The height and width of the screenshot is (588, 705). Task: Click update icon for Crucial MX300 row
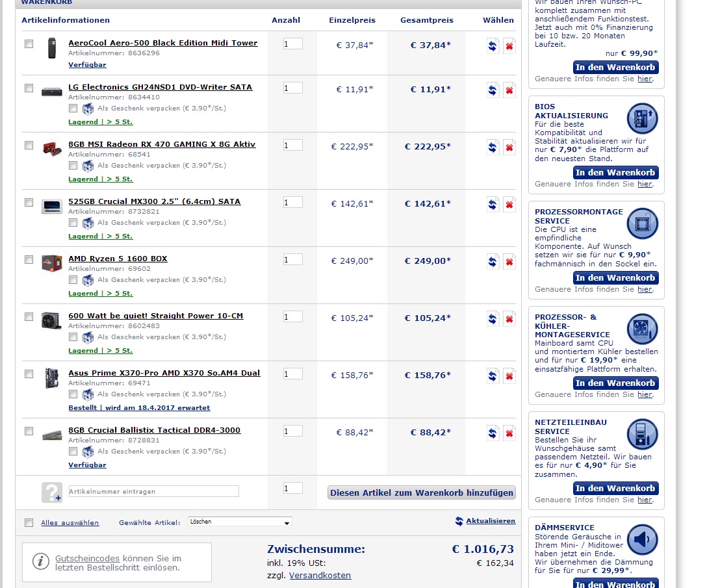click(x=493, y=205)
